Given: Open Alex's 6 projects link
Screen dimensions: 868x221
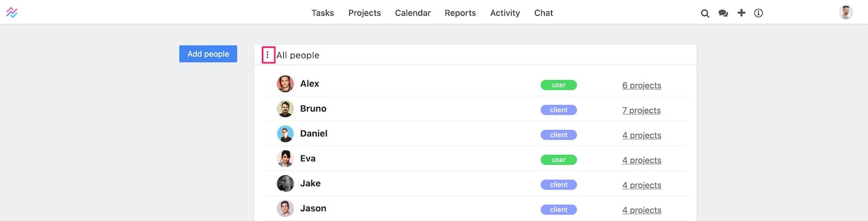Looking at the screenshot, I should [x=641, y=86].
